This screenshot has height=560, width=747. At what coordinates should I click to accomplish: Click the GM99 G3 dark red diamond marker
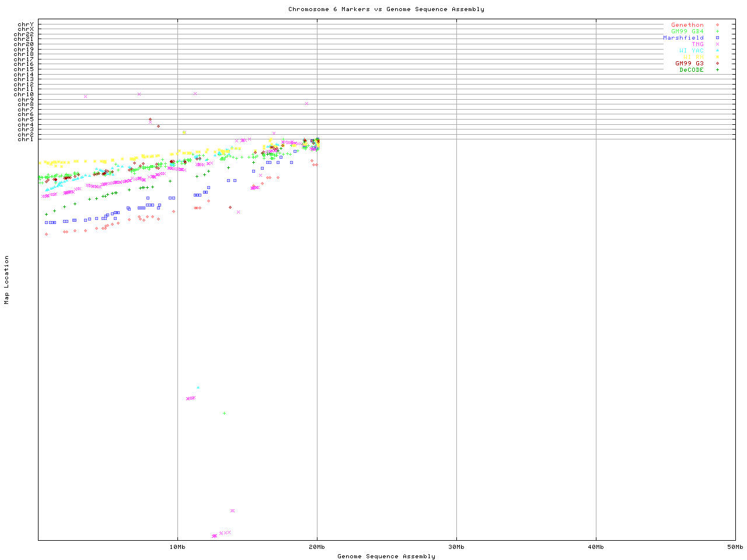click(717, 64)
